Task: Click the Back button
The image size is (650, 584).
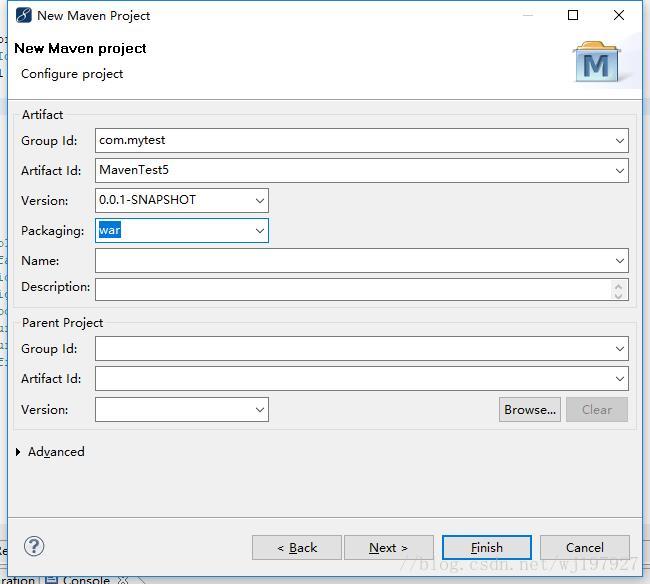Action: pos(297,548)
